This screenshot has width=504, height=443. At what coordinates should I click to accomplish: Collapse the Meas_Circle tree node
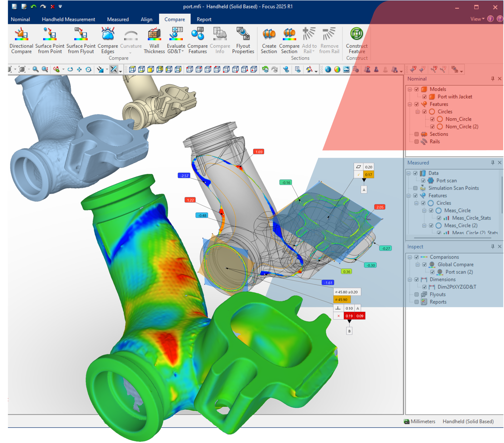pos(424,211)
